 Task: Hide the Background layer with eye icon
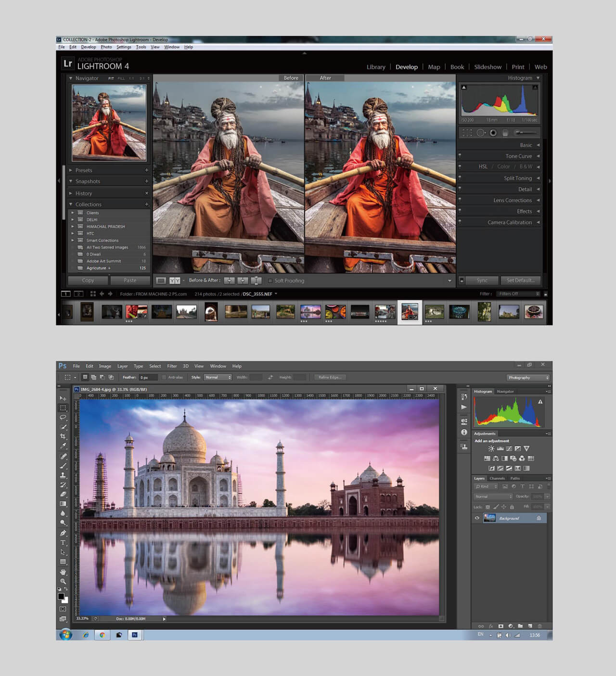tap(477, 518)
